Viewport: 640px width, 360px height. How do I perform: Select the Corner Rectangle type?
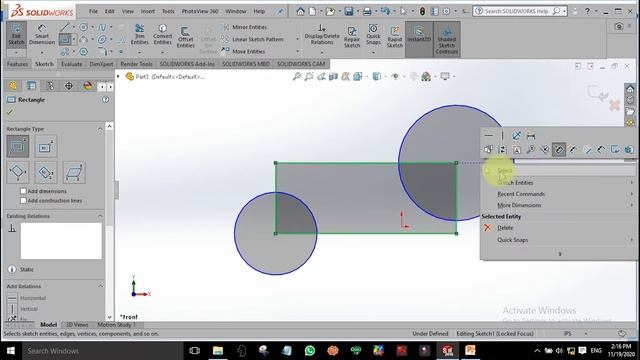(x=18, y=146)
